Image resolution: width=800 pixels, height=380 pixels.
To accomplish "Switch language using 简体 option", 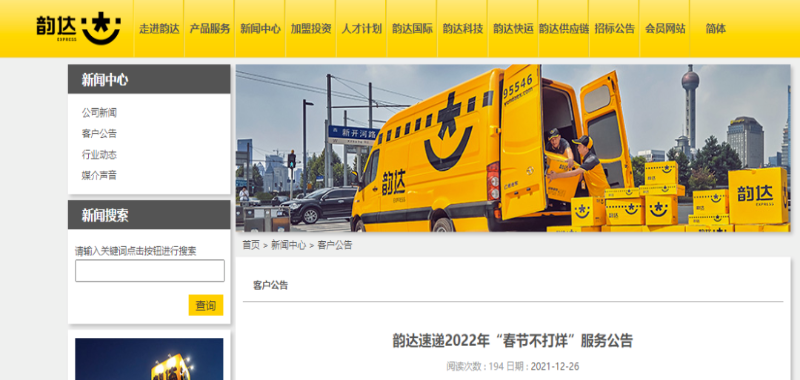I will (715, 29).
